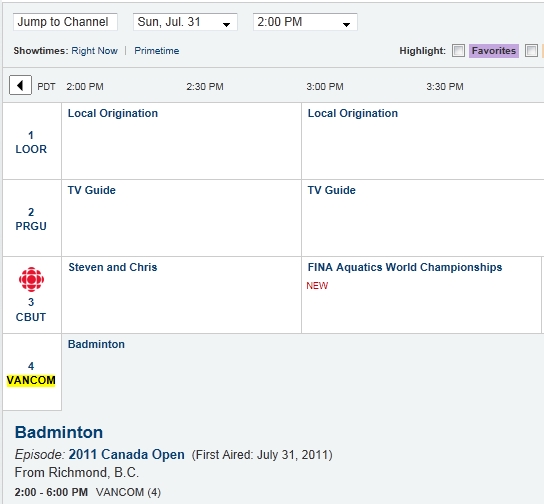
Task: Toggle the checkbox right of Favorites label
Action: (x=531, y=51)
